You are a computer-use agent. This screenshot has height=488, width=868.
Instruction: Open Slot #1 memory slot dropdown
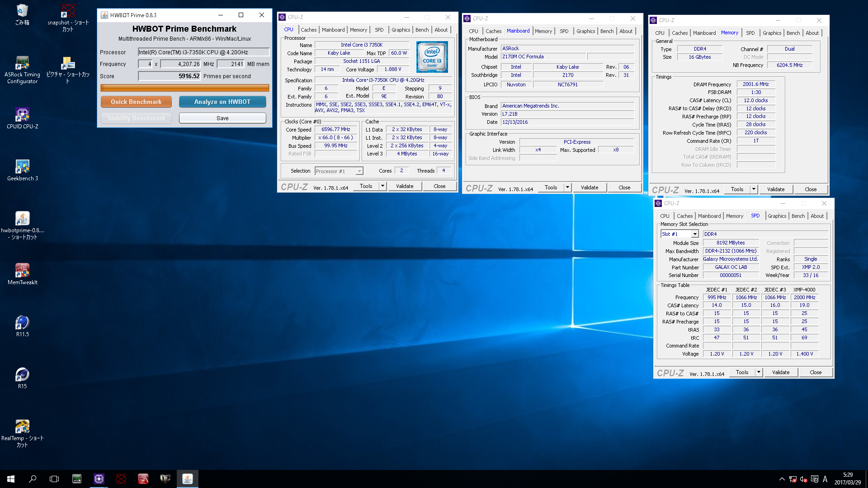coord(679,234)
